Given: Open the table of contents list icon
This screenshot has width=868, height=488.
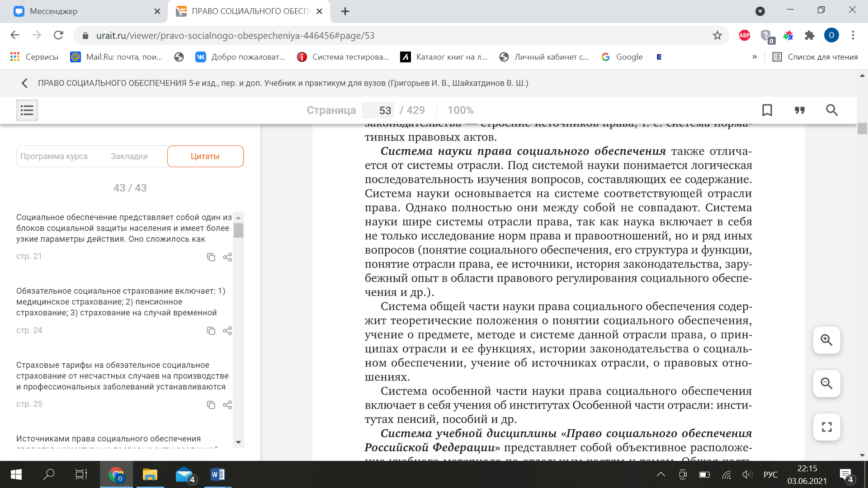Looking at the screenshot, I should click(27, 110).
